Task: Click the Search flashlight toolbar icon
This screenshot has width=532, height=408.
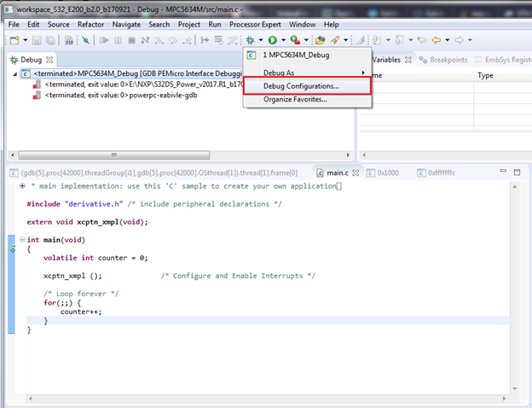Action: tap(335, 40)
